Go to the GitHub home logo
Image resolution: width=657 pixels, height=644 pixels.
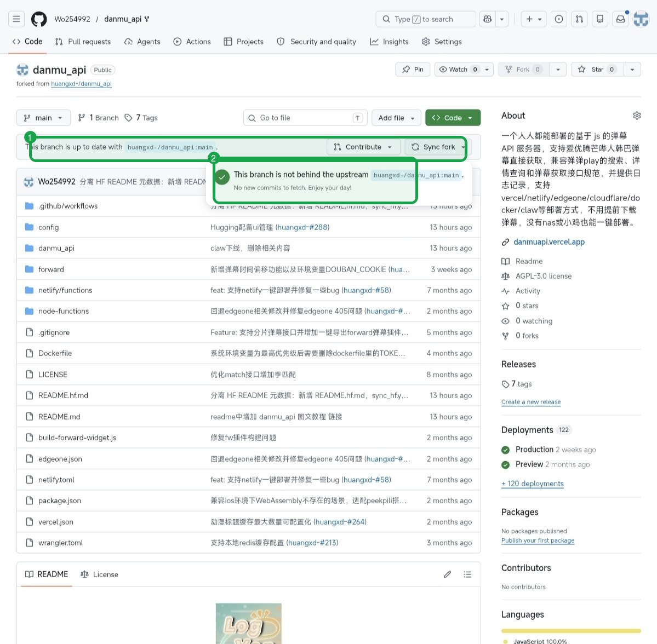pyautogui.click(x=39, y=19)
